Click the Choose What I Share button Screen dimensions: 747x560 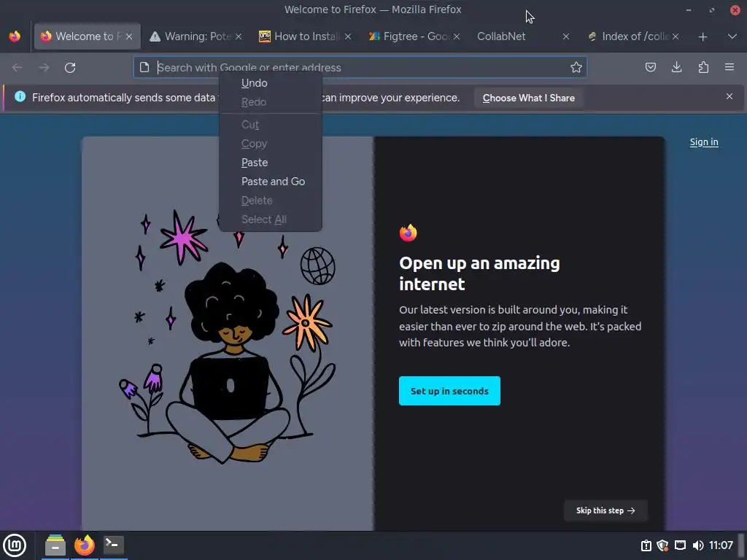[528, 98]
